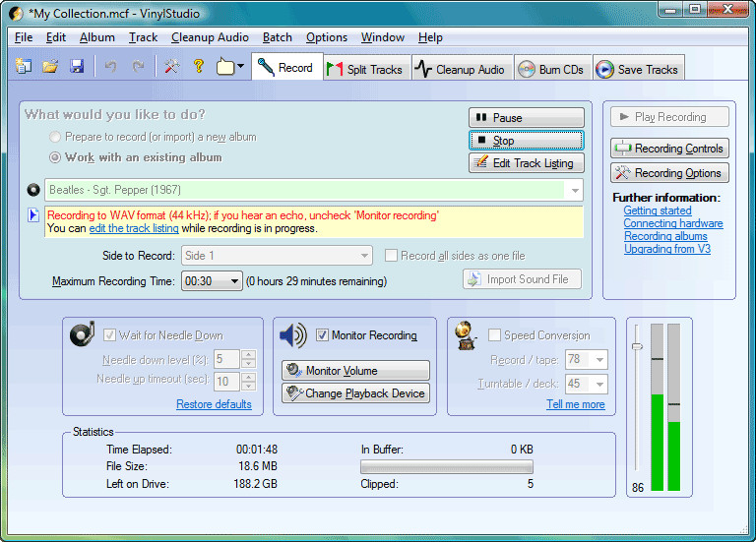Click the blue arrow icon beside message

[33, 214]
